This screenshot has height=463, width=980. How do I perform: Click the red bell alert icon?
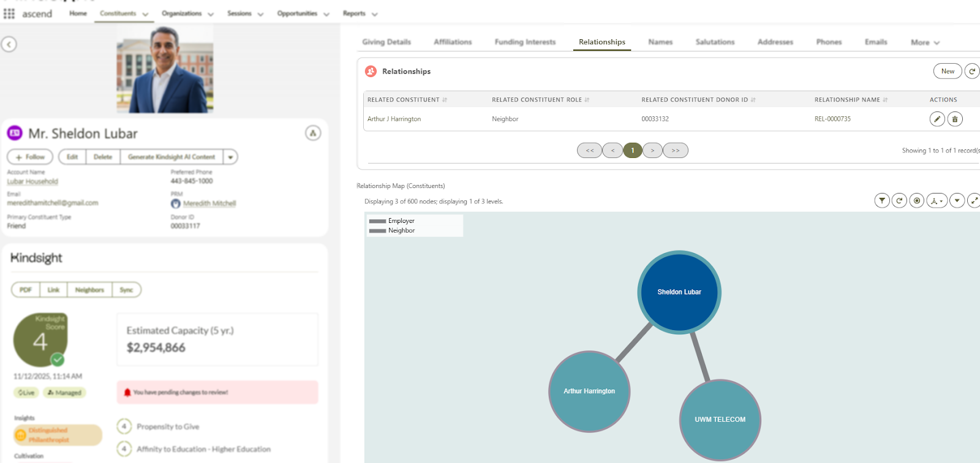pos(127,392)
